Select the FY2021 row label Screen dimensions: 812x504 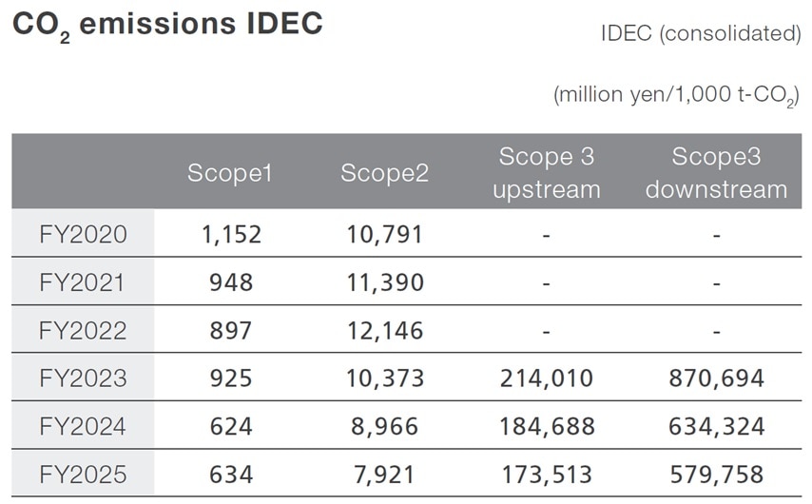(83, 282)
